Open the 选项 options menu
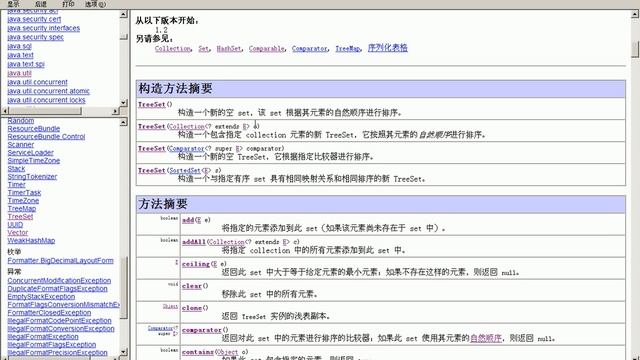The width and height of the screenshot is (640, 360). coord(95,4)
